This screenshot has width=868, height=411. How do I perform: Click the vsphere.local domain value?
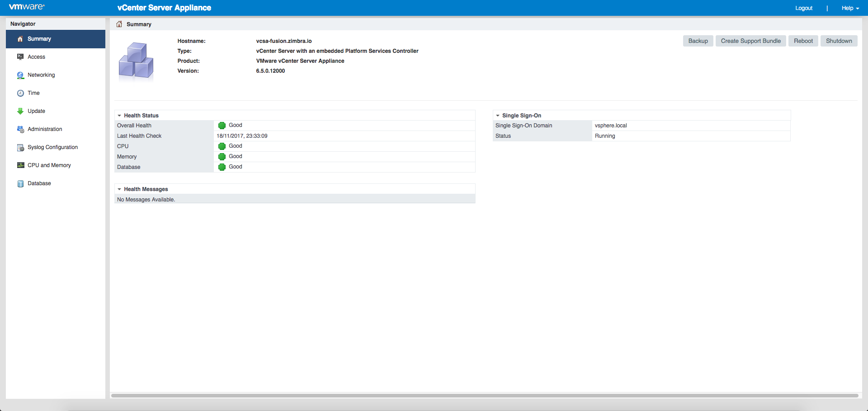tap(611, 126)
